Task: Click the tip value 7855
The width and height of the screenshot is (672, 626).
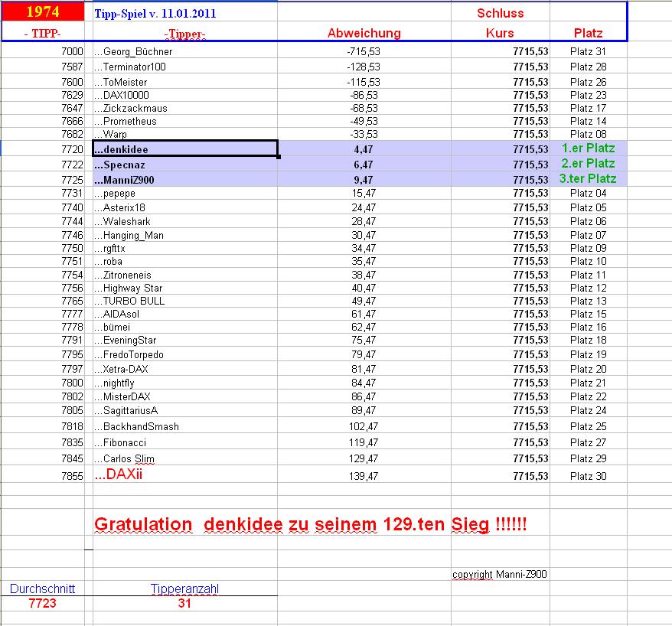Action: (72, 476)
